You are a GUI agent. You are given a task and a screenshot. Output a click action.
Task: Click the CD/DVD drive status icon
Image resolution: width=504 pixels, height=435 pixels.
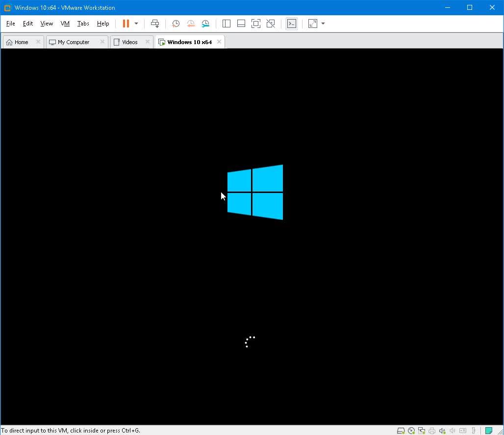(411, 431)
